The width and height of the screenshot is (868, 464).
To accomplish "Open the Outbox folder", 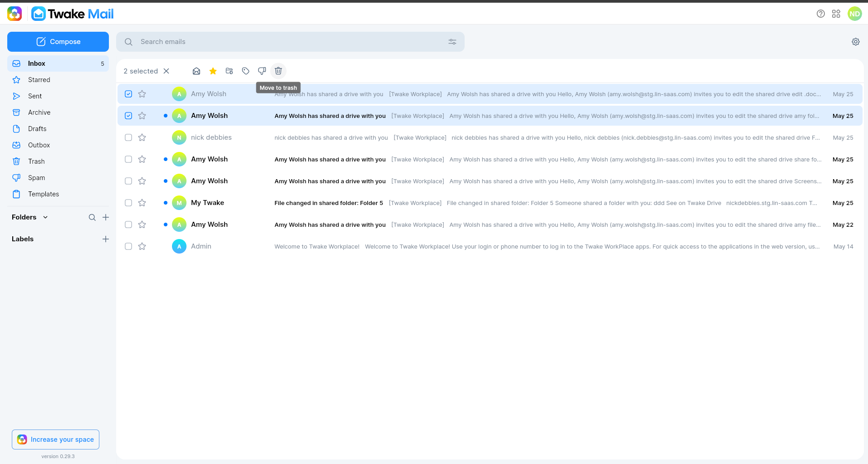I will click(58, 145).
